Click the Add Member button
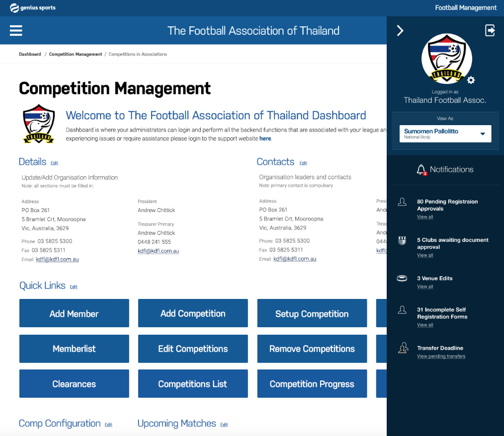This screenshot has width=504, height=436. [x=74, y=313]
